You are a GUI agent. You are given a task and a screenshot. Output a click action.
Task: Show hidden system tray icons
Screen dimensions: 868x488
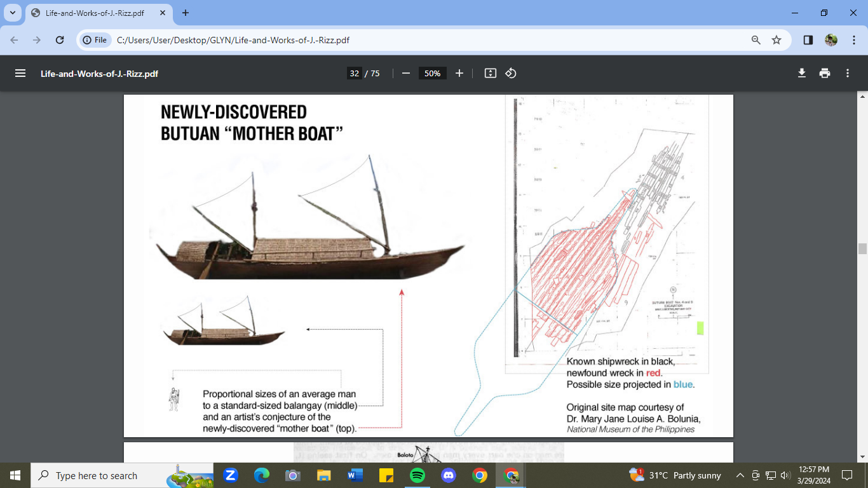[x=740, y=475]
